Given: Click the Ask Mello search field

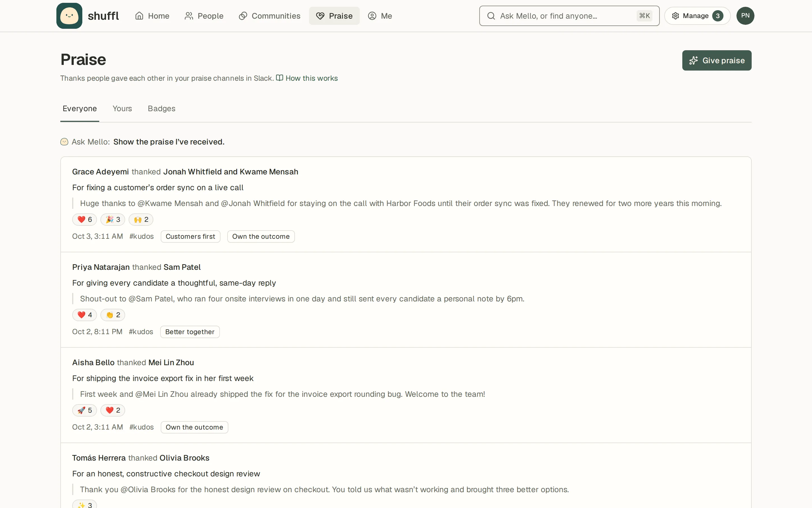Looking at the screenshot, I should [569, 16].
